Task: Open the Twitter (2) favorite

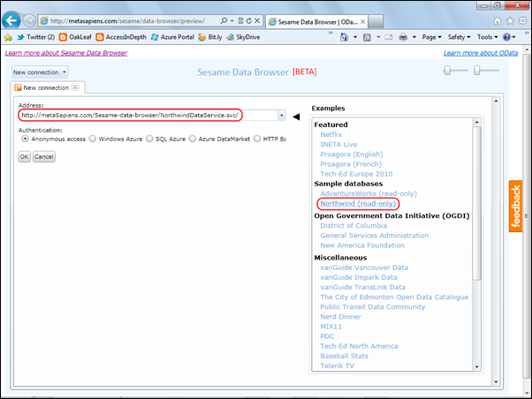Action: [x=35, y=37]
